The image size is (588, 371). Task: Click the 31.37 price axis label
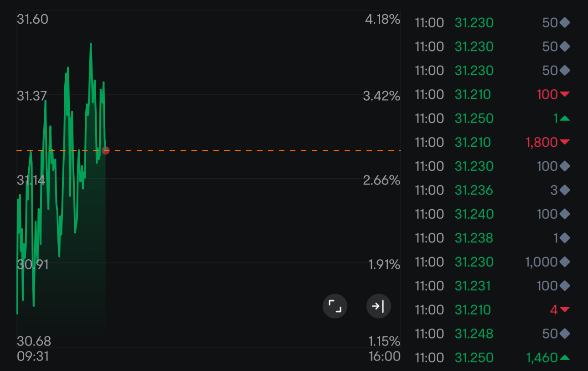click(x=32, y=96)
